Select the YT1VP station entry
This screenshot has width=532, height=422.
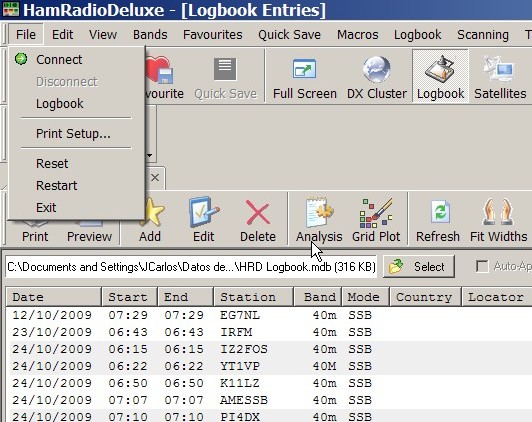coord(240,366)
